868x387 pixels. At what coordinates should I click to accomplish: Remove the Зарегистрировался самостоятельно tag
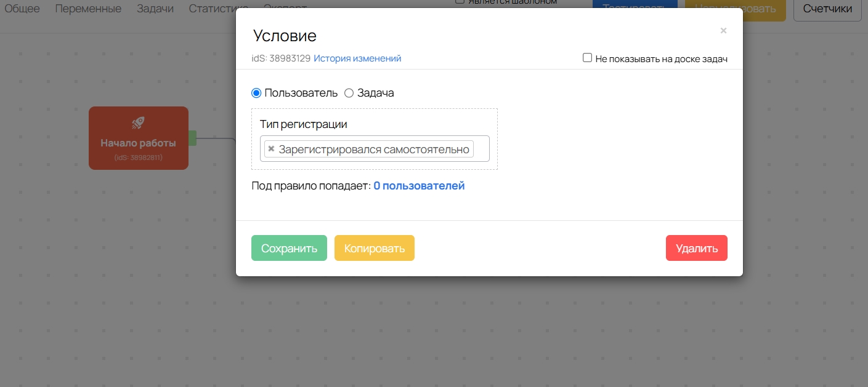pyautogui.click(x=271, y=149)
